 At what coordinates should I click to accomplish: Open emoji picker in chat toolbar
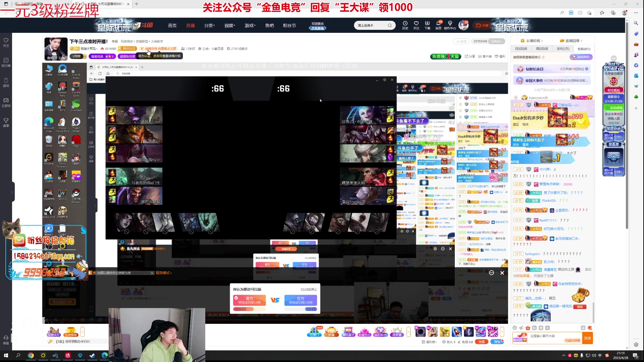point(515,328)
